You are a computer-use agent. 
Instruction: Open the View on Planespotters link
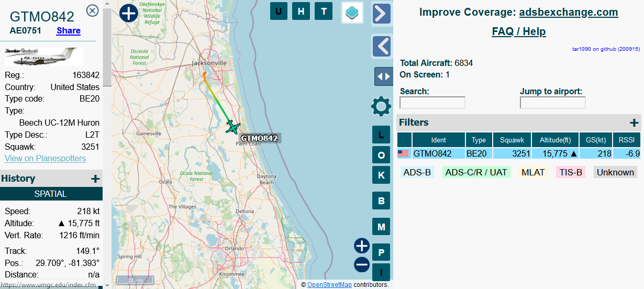pos(45,158)
